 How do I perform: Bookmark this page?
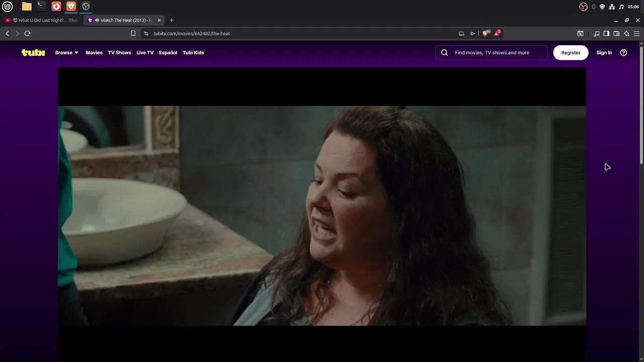(x=133, y=33)
